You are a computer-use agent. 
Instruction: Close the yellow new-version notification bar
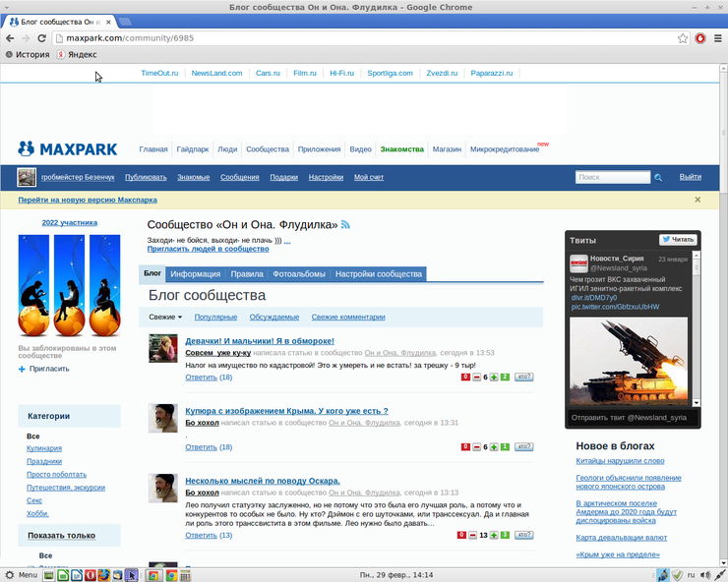pos(698,200)
